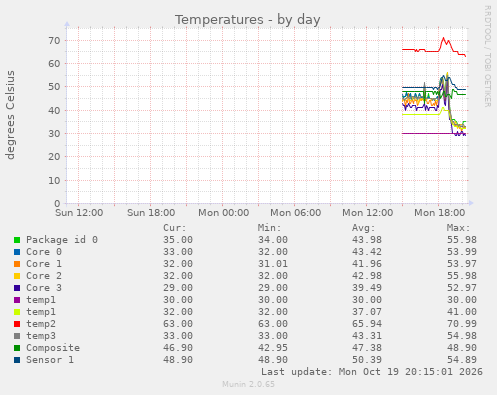The image size is (497, 395).
Task: Click Core 0 average value 43.42
Action: pos(367,252)
